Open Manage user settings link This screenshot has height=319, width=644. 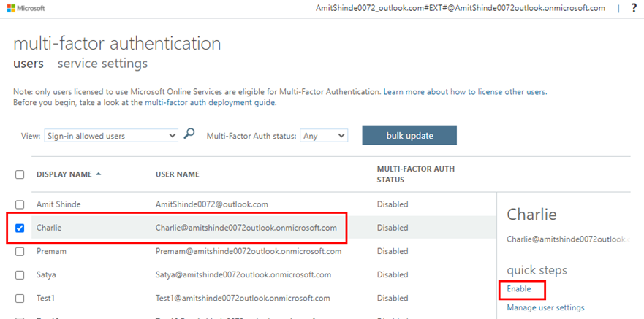point(545,307)
